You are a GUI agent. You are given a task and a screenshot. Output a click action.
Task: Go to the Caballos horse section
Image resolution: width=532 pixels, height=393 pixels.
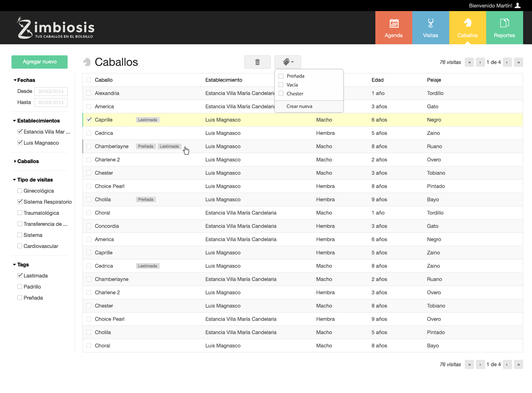pyautogui.click(x=467, y=28)
